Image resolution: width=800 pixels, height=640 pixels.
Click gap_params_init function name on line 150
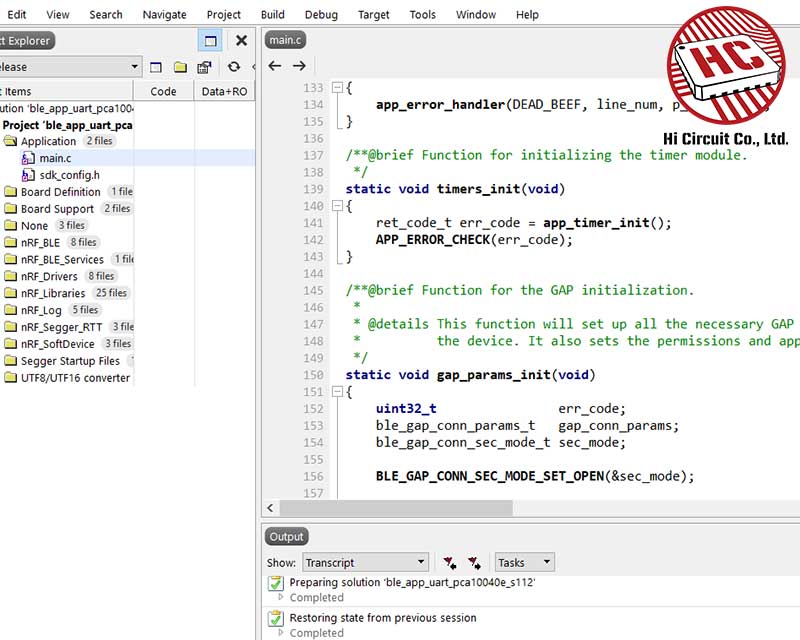pos(494,375)
